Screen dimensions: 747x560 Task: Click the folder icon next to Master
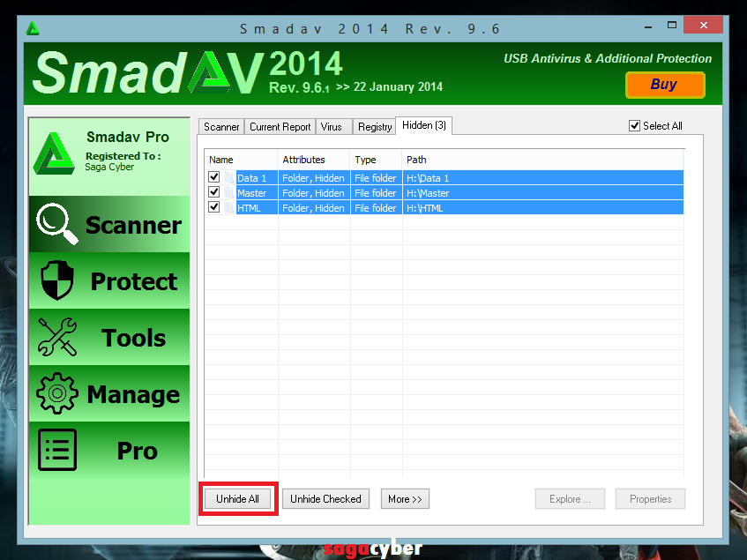click(x=228, y=193)
